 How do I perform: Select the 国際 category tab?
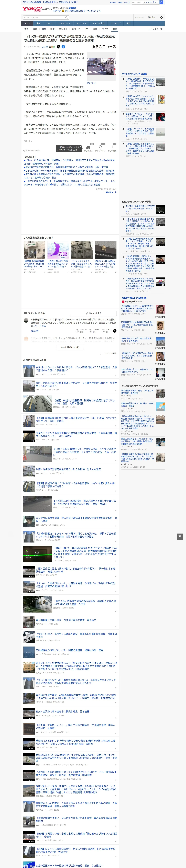[44, 29]
